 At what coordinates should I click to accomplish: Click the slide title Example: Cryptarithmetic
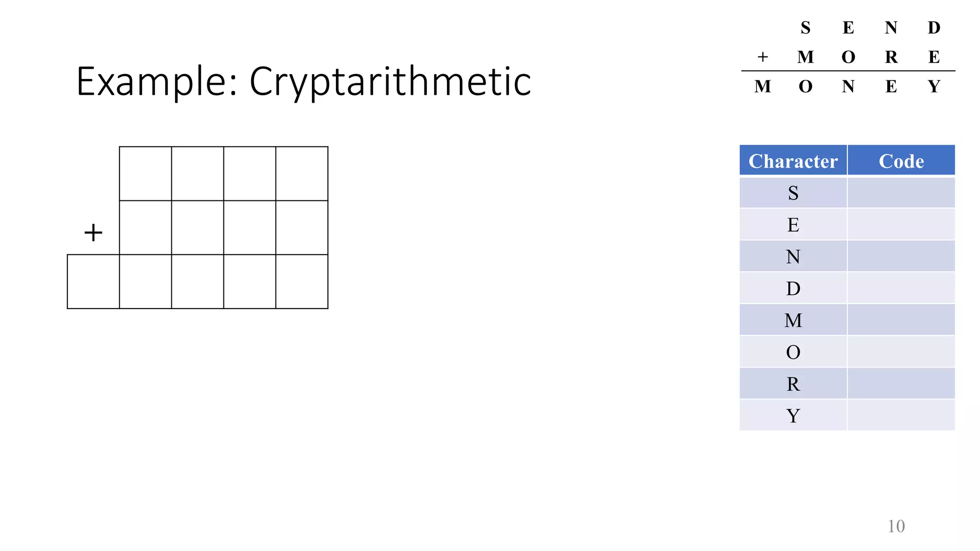303,82
